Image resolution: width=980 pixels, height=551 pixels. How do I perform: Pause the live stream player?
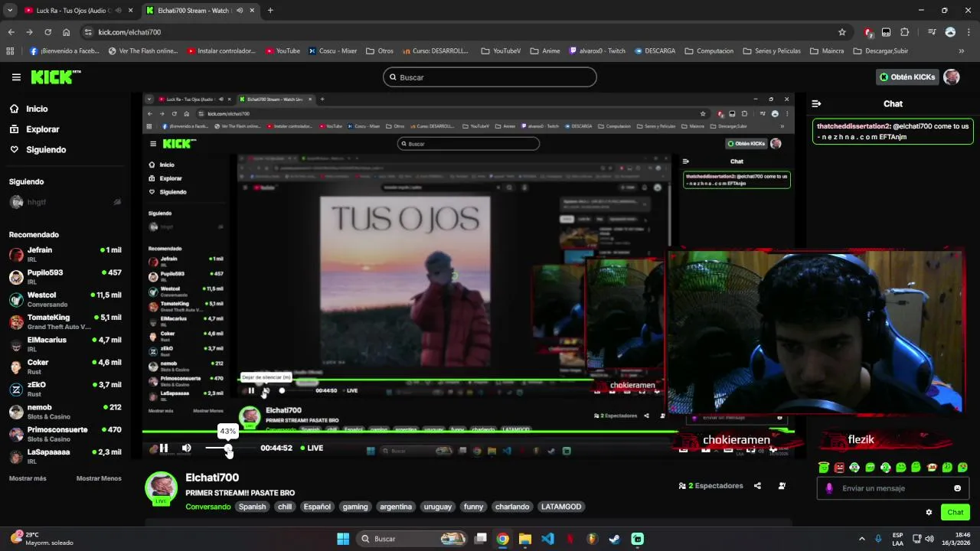163,448
